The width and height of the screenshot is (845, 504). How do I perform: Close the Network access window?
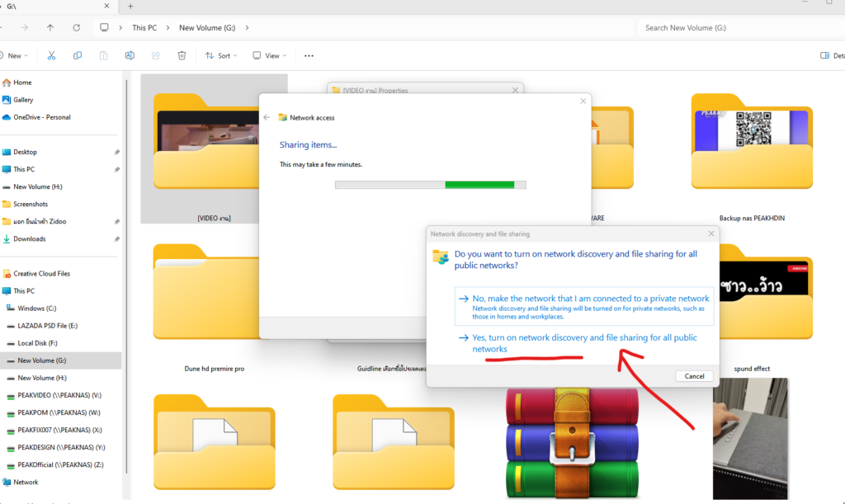583,101
